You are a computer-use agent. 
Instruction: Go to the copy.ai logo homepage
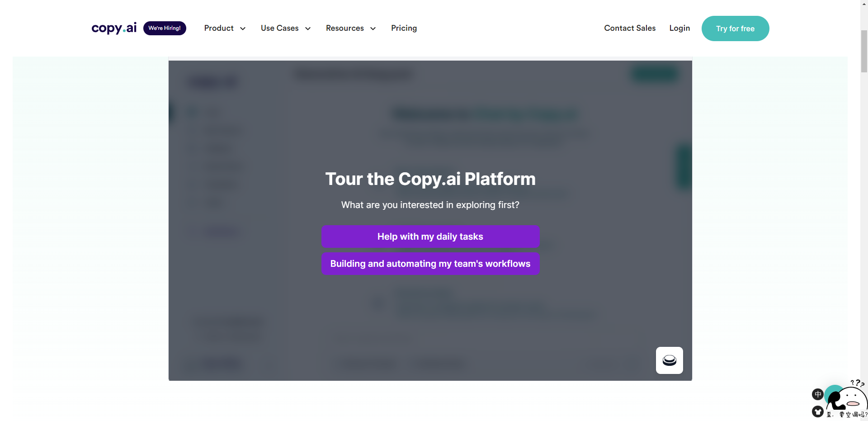click(x=114, y=28)
